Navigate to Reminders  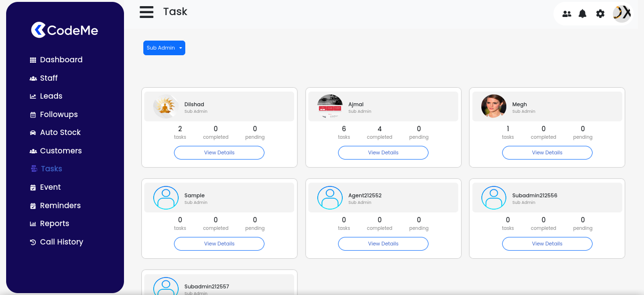(x=60, y=205)
